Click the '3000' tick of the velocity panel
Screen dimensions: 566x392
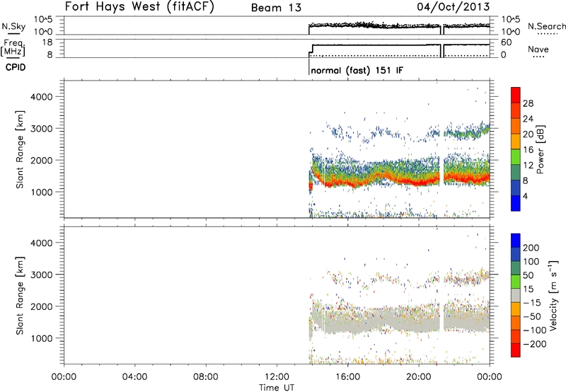point(41,275)
